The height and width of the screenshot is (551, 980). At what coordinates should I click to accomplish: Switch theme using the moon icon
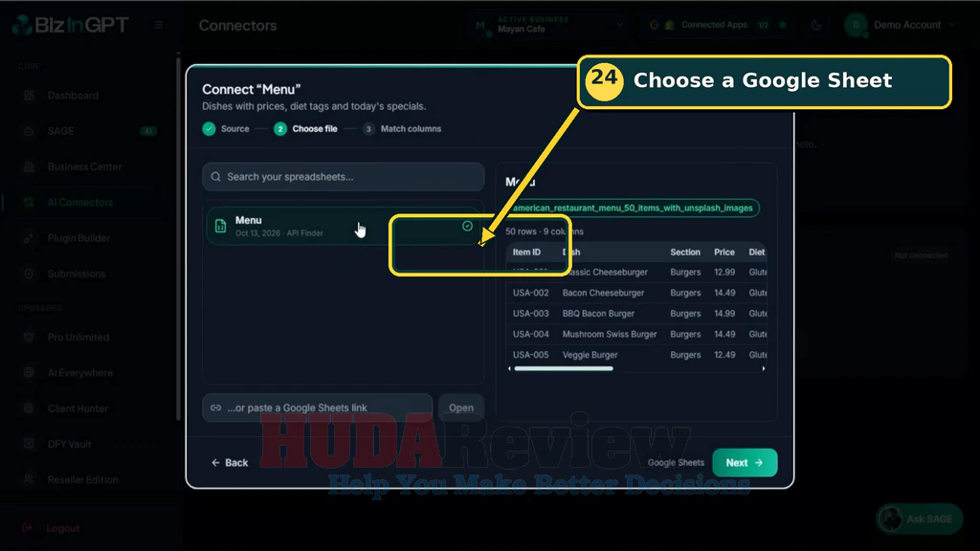816,25
